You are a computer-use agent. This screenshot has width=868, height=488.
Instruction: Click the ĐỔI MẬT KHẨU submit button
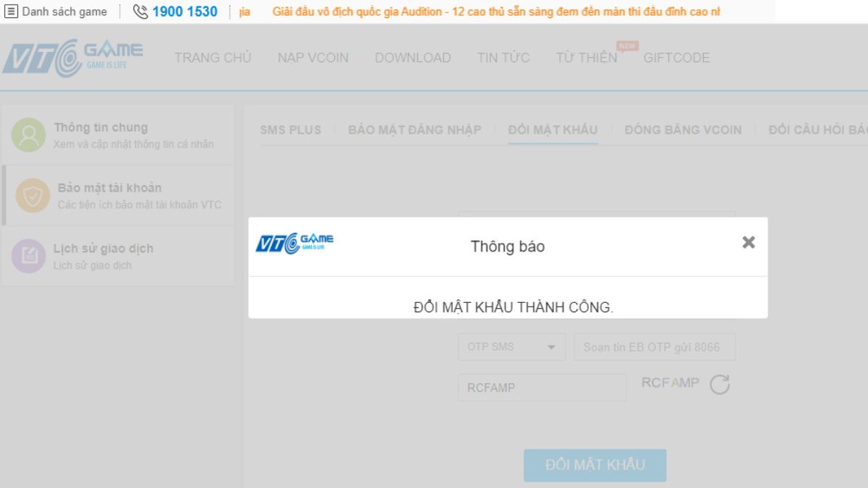click(595, 465)
